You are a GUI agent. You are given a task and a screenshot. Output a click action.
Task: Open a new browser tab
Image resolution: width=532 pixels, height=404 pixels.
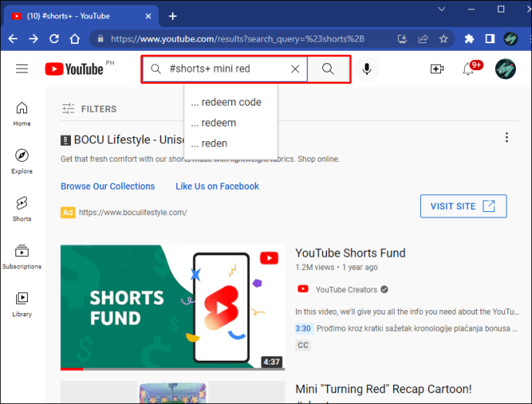tap(173, 16)
